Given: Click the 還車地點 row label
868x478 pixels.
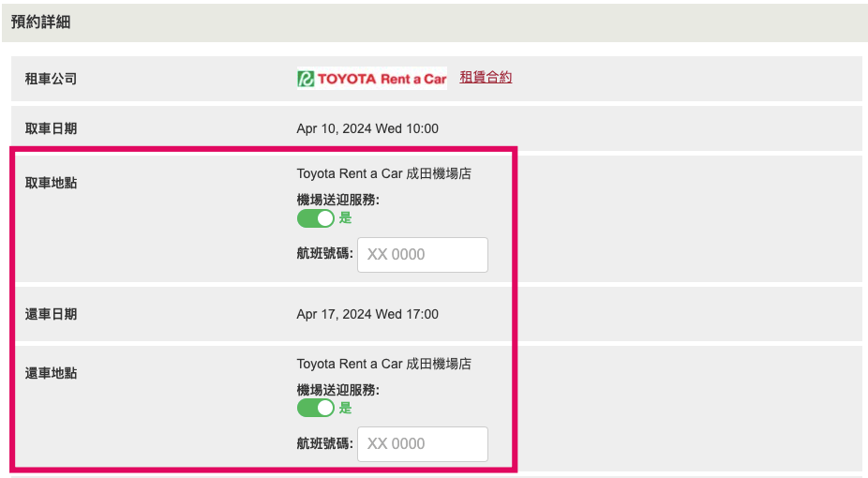Looking at the screenshot, I should click(x=51, y=373).
